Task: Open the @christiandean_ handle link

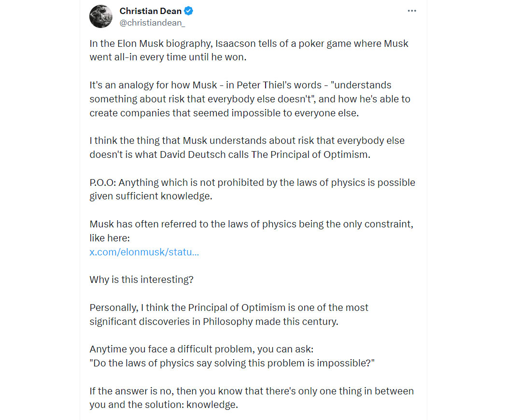Action: 152,23
